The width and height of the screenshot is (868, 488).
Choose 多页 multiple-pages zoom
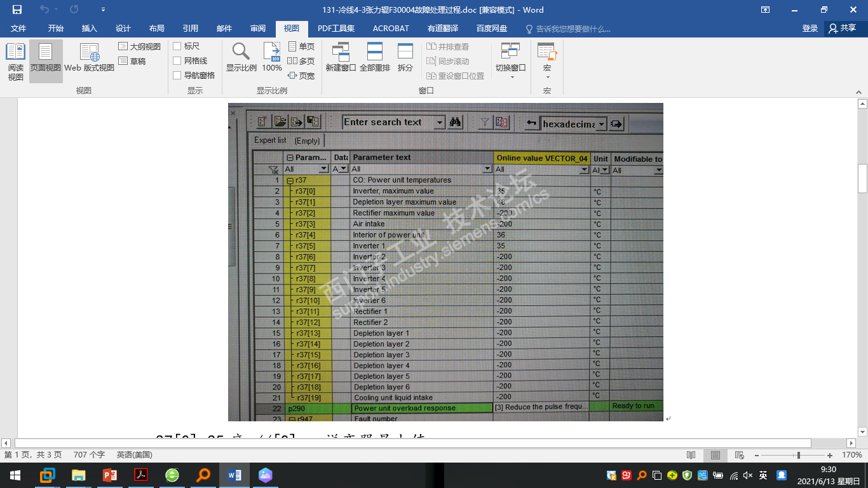pyautogui.click(x=301, y=61)
